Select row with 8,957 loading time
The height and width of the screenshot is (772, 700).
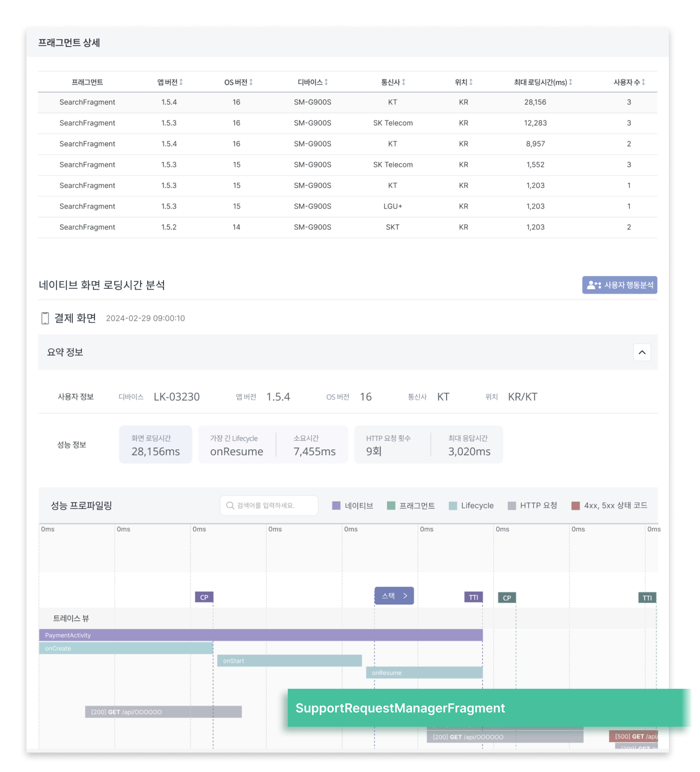[x=348, y=144]
